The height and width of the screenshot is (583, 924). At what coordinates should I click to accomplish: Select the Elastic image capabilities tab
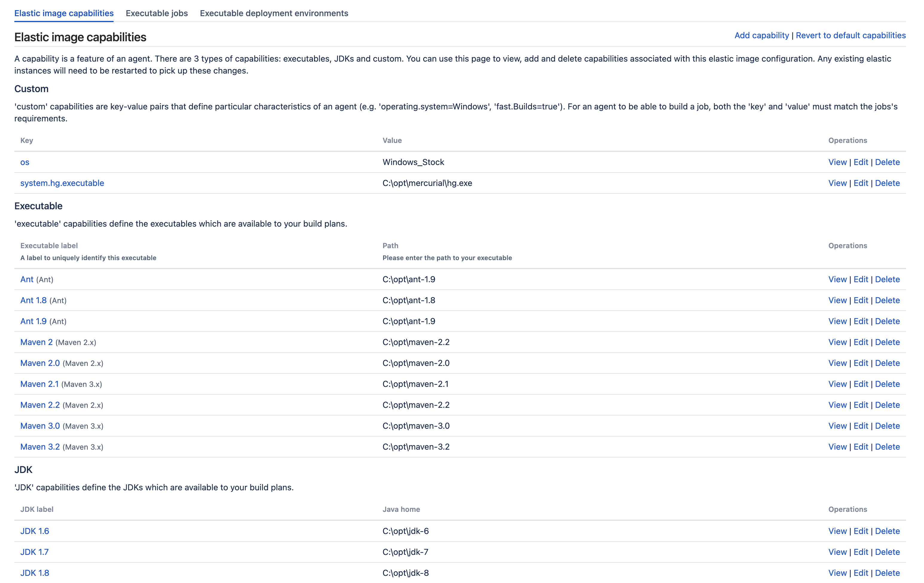[64, 13]
